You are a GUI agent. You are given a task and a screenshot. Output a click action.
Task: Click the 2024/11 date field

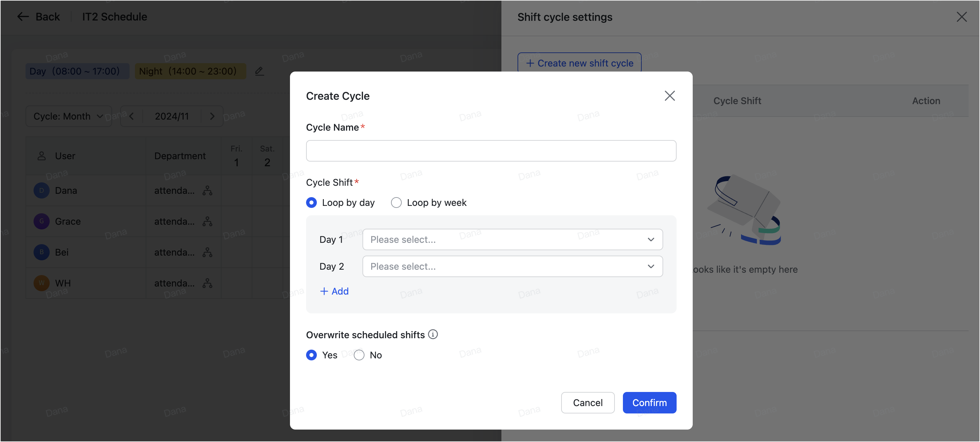[x=172, y=116]
